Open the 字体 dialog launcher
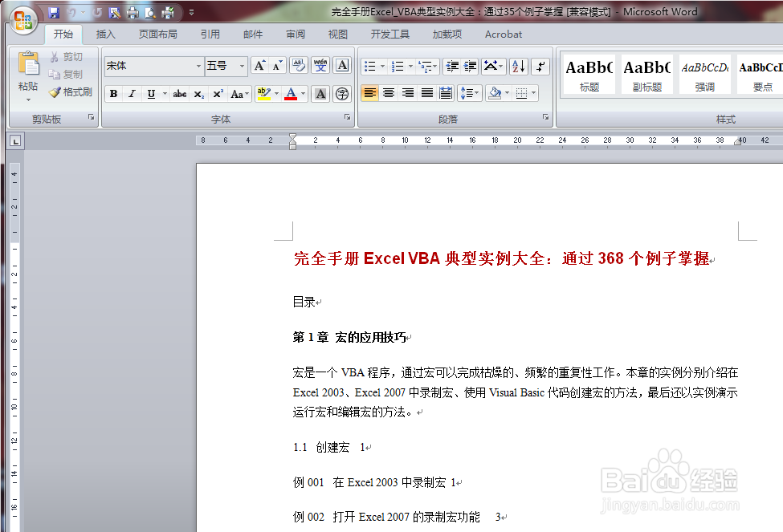783x532 pixels. click(348, 118)
